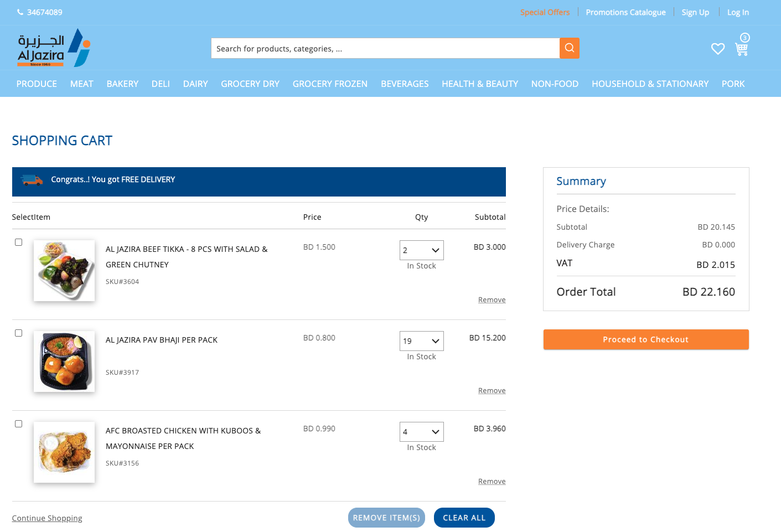Click the Special Offers link
781x532 pixels.
click(x=545, y=12)
